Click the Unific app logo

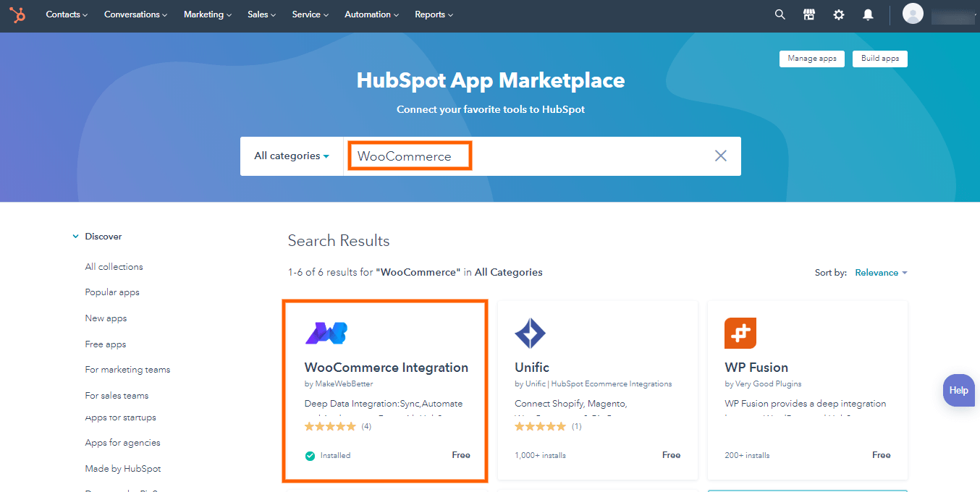point(530,334)
